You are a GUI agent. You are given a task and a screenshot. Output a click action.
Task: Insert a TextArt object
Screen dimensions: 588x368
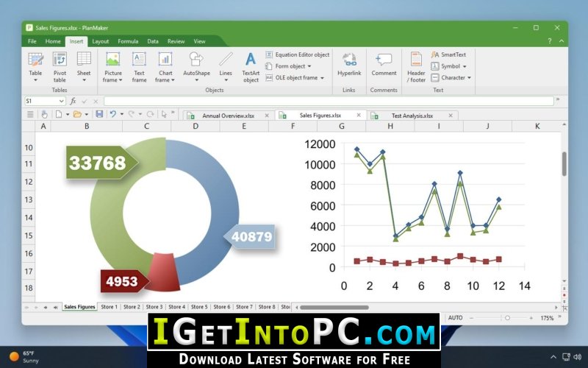coord(251,67)
